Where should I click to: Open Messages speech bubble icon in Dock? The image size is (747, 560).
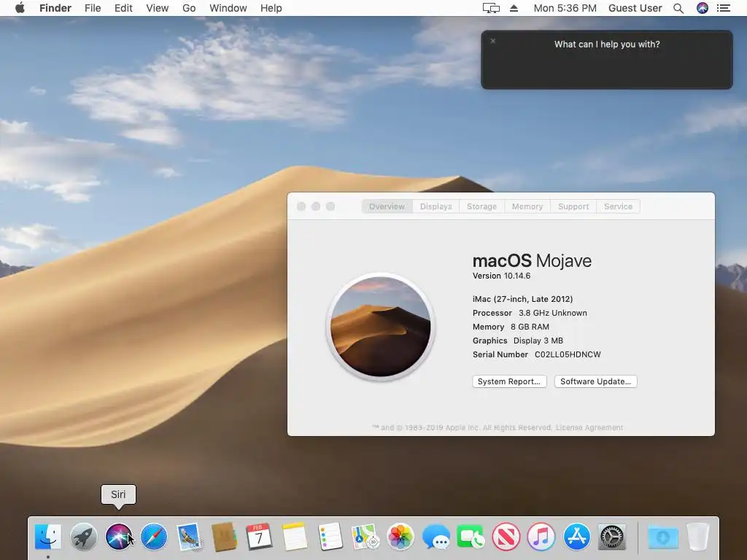point(436,537)
